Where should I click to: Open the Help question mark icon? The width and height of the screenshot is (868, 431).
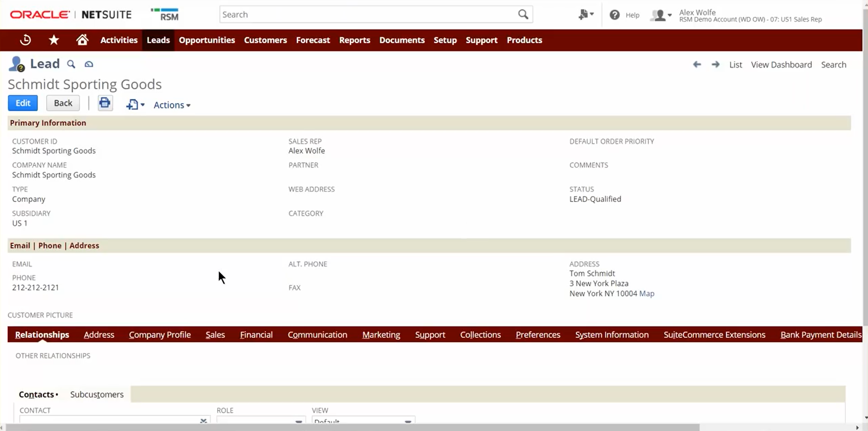click(x=614, y=15)
